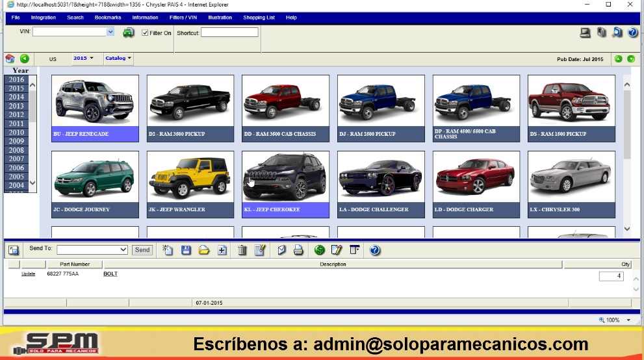
Task: Click the green dollar price icon
Action: [x=320, y=250]
